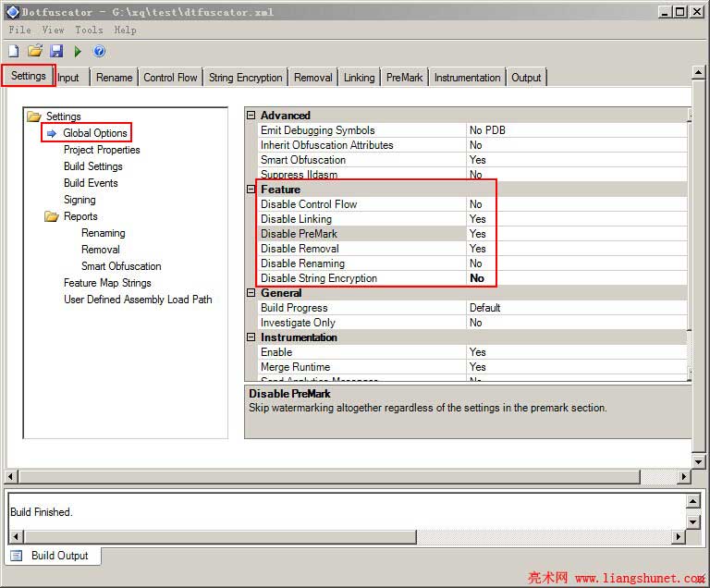Image resolution: width=710 pixels, height=588 pixels.
Task: Switch to the Linking tab
Action: (x=359, y=78)
